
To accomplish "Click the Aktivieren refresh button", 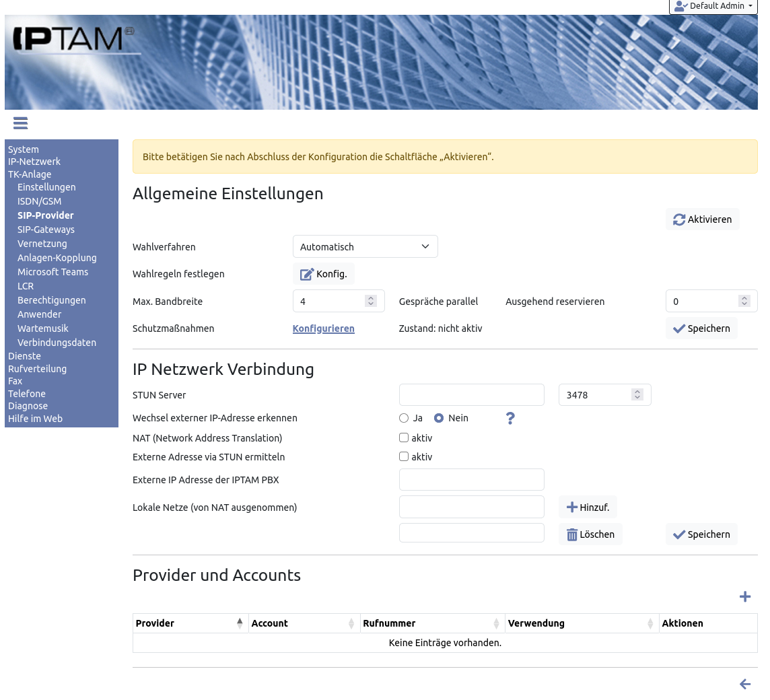I will point(702,219).
